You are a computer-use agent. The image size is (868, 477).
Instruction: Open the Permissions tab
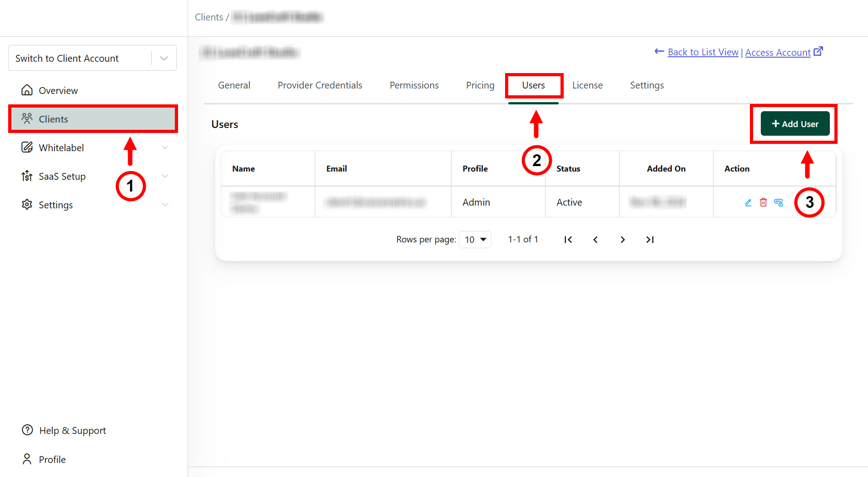[414, 85]
